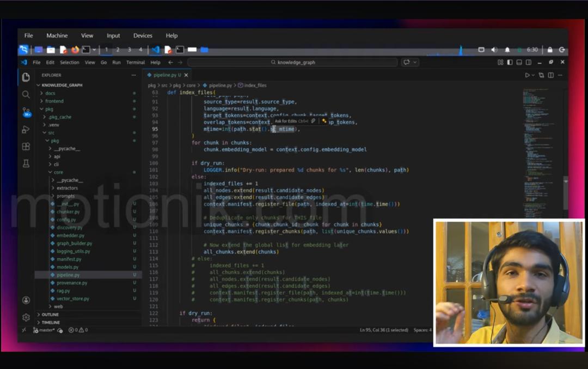Expand the TIMELINE section
The height and width of the screenshot is (369, 588).
51,322
